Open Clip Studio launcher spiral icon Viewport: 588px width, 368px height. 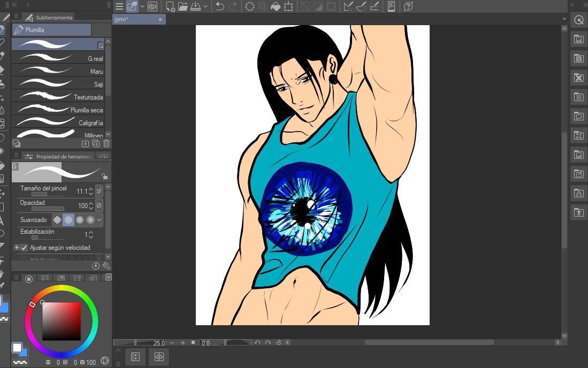[x=152, y=6]
